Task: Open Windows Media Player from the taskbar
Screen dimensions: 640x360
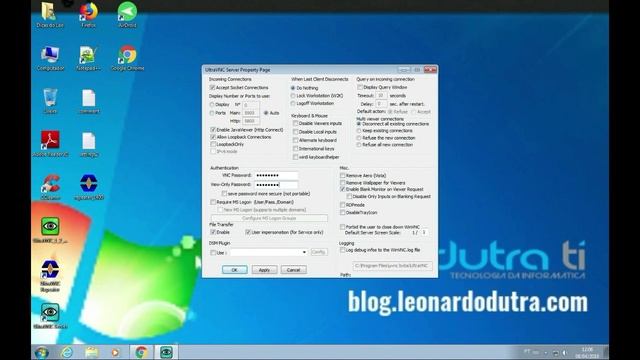Action: [x=116, y=352]
